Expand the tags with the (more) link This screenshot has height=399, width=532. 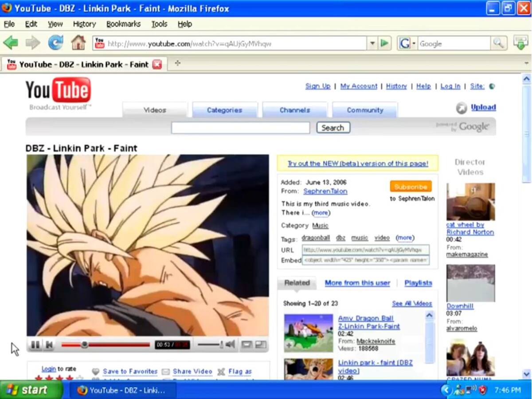coord(405,238)
